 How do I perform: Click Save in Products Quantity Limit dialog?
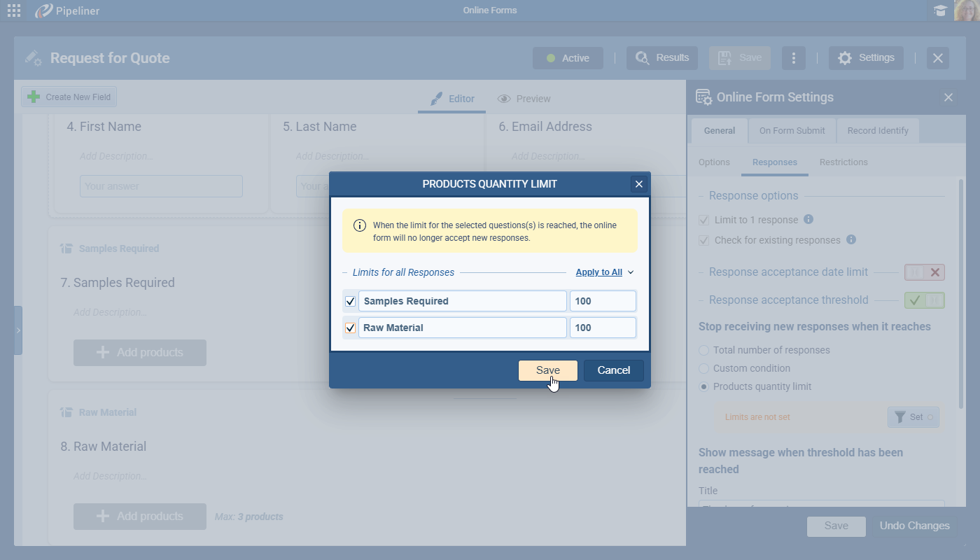[x=547, y=370]
